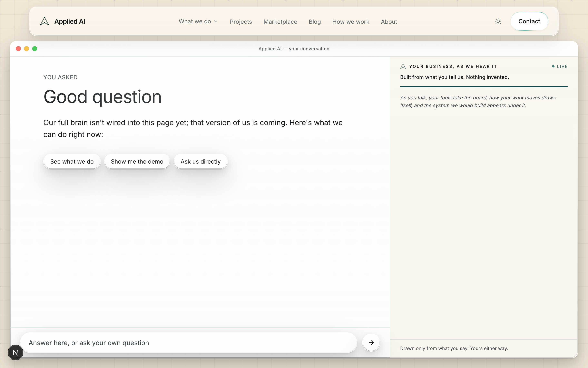588x368 pixels.
Task: Select the Ask us directly option
Action: (200, 161)
